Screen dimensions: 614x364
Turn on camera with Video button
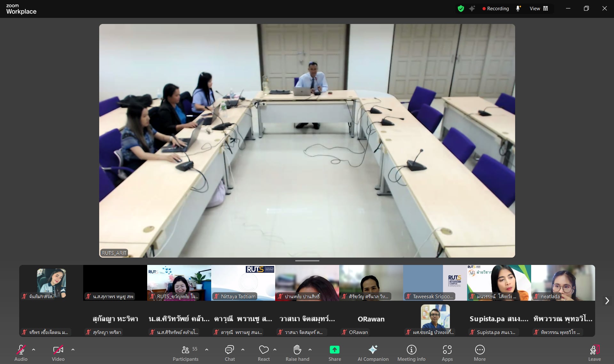pyautogui.click(x=58, y=353)
